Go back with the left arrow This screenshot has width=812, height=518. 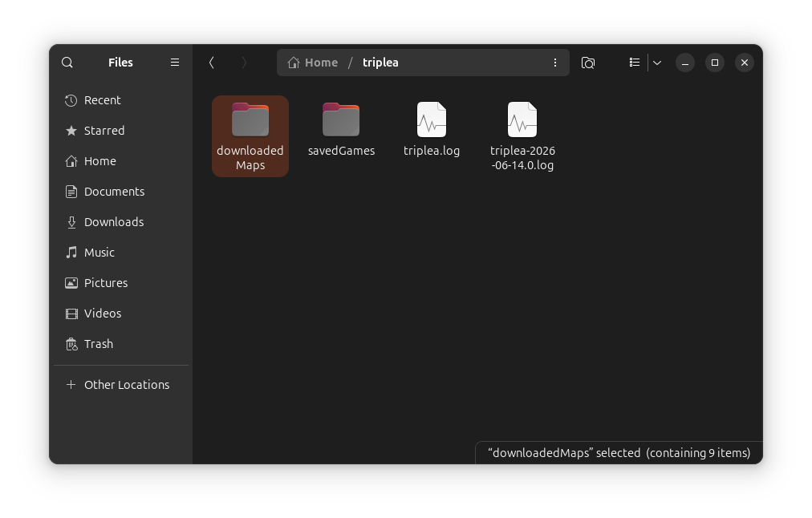(x=212, y=63)
